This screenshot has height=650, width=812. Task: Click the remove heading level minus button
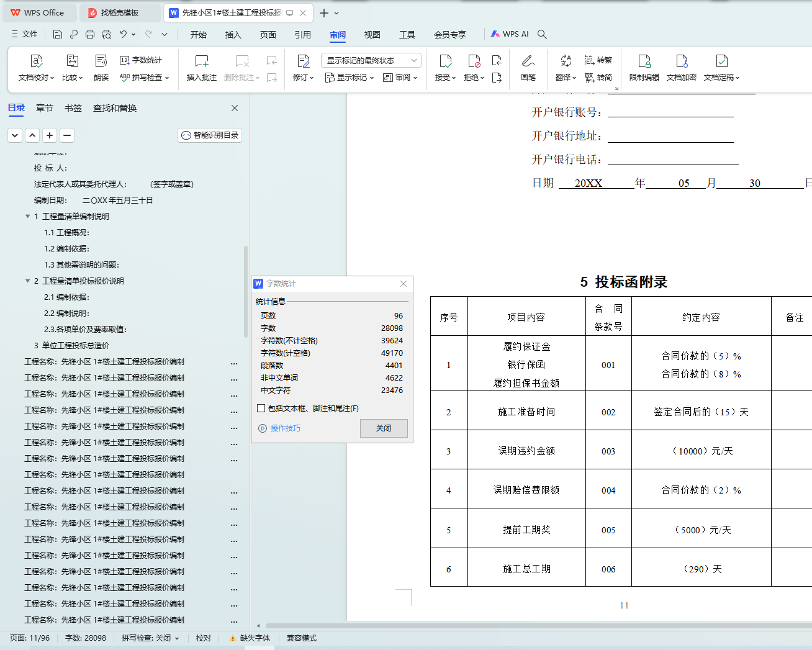(x=67, y=135)
